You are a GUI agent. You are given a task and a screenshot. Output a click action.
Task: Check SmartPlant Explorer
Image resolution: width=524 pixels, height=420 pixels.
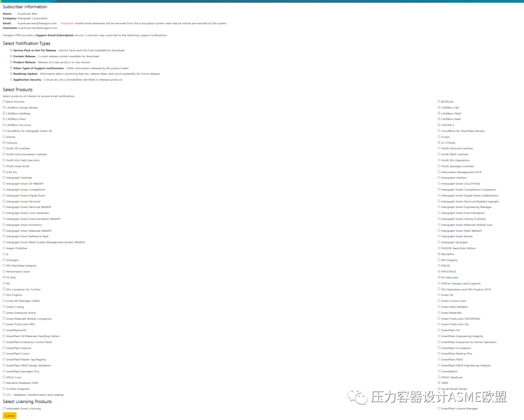pyautogui.click(x=4, y=348)
